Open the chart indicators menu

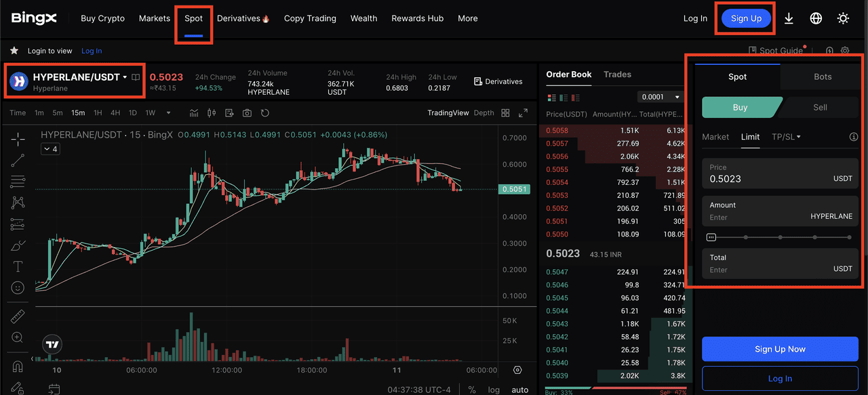point(194,112)
